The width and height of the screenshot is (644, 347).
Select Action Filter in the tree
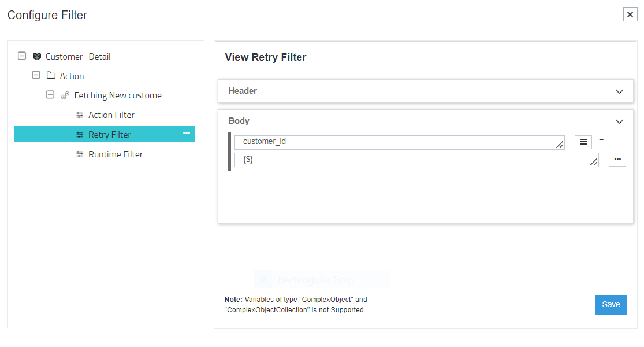111,115
